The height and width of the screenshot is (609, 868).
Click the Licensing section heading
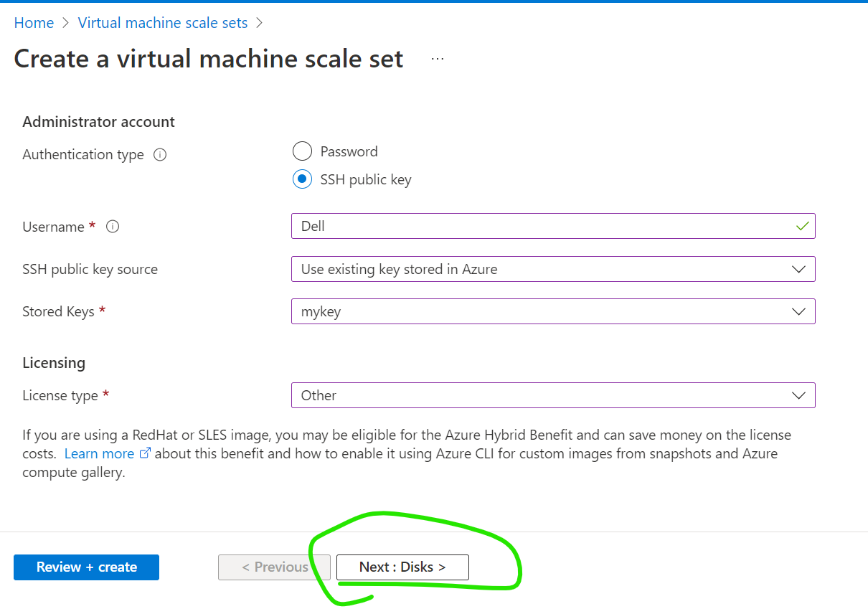54,363
